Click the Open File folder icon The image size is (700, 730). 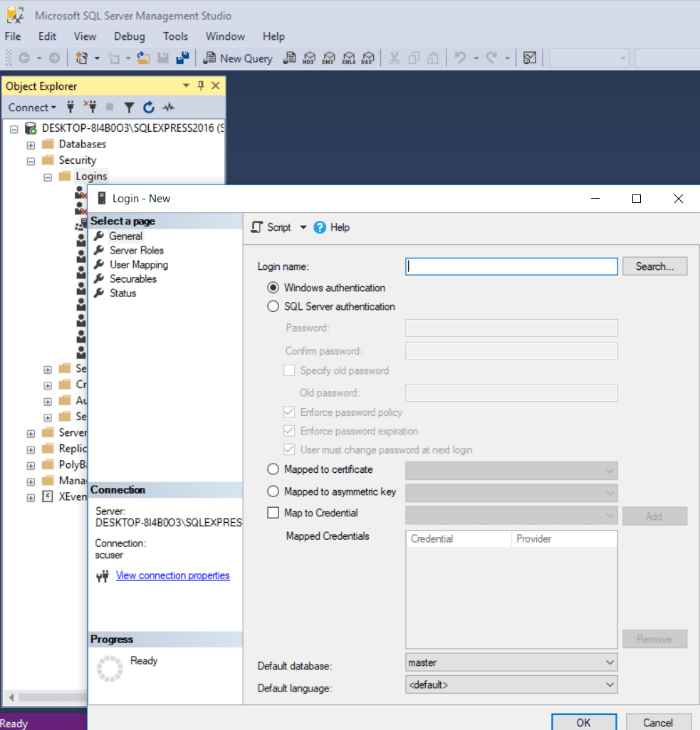coord(143,58)
